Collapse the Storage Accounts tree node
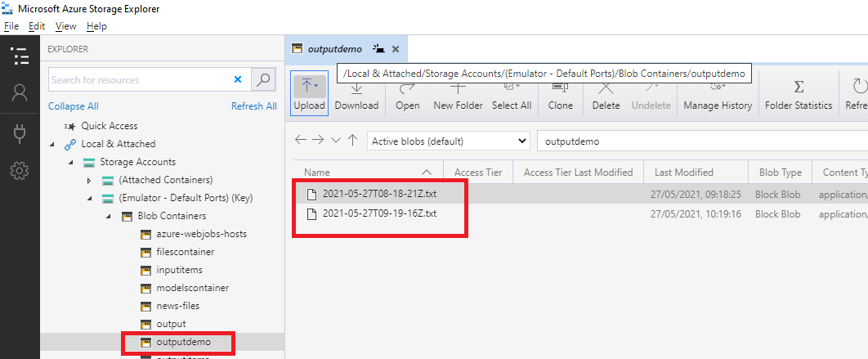The width and height of the screenshot is (868, 359). click(71, 162)
